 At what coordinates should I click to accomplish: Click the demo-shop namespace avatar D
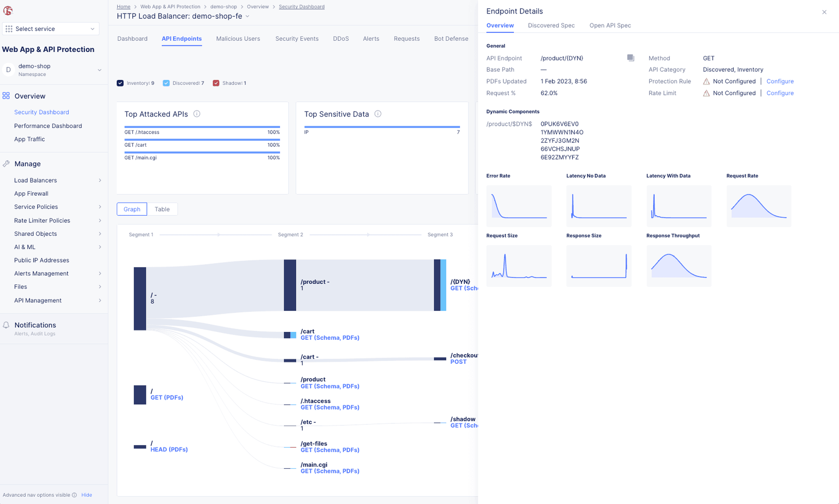[x=8, y=70]
